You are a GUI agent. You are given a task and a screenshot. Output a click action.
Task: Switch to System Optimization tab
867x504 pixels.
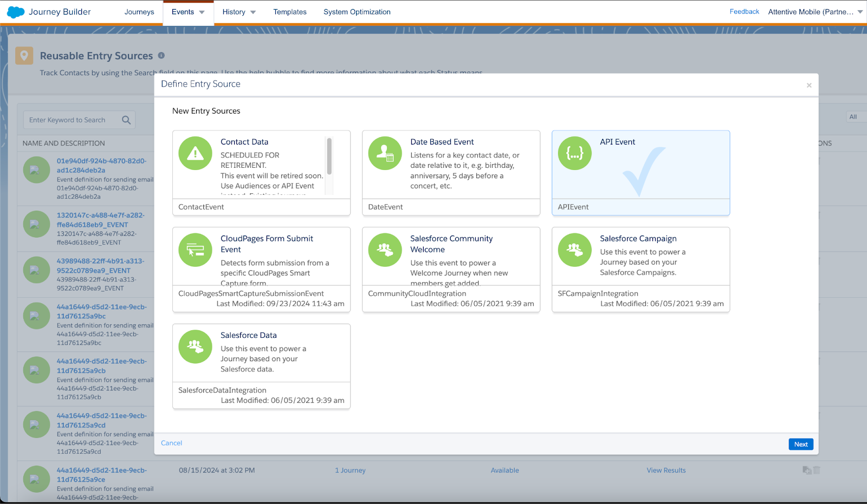[x=357, y=12]
